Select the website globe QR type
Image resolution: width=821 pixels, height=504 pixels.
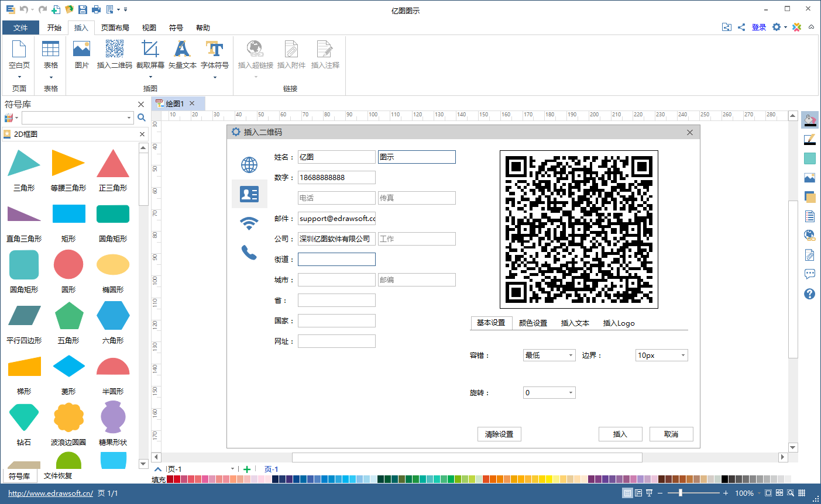tap(249, 165)
